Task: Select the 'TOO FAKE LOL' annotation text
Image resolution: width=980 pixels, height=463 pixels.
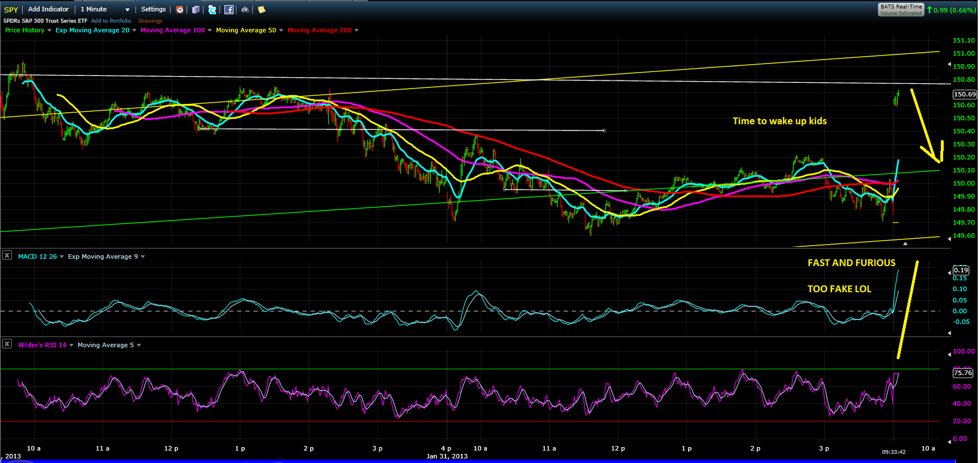Action: tap(839, 289)
